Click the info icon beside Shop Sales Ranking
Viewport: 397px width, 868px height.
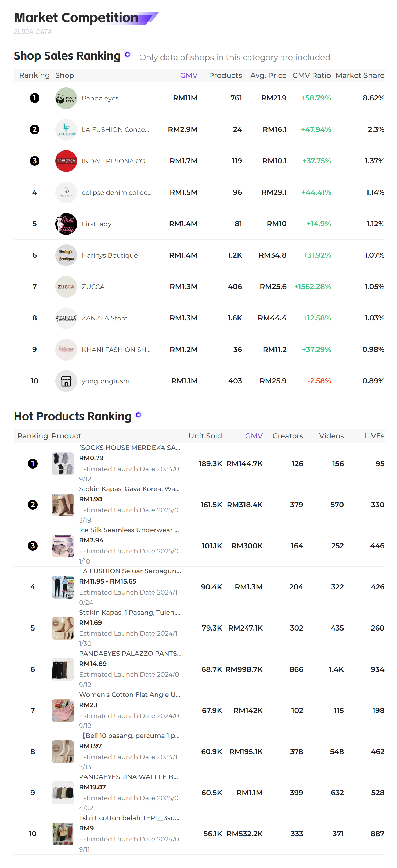pos(127,54)
